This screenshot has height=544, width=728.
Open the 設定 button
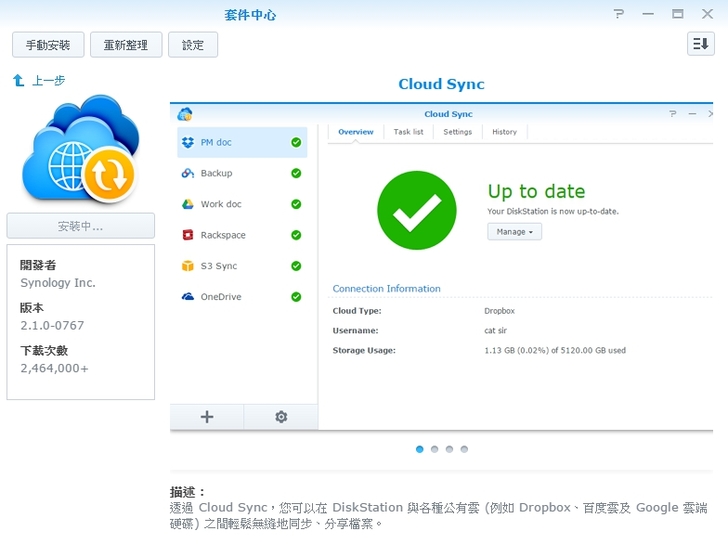click(x=193, y=45)
